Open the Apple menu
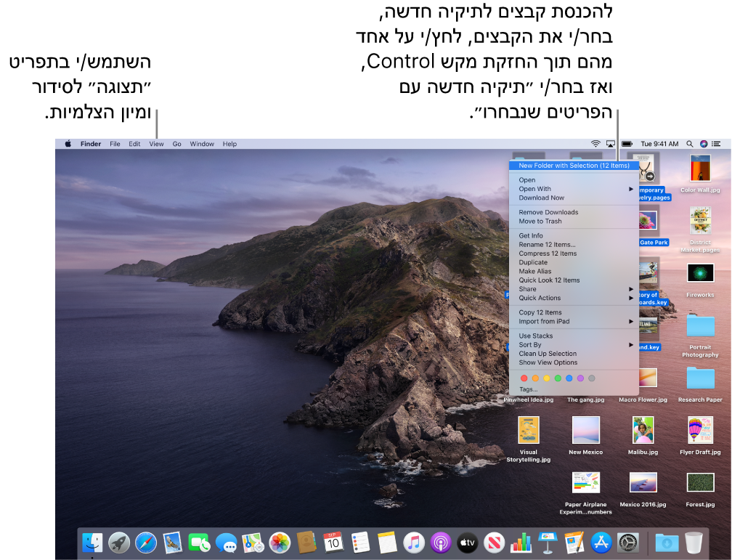The height and width of the screenshot is (560, 732). point(68,144)
